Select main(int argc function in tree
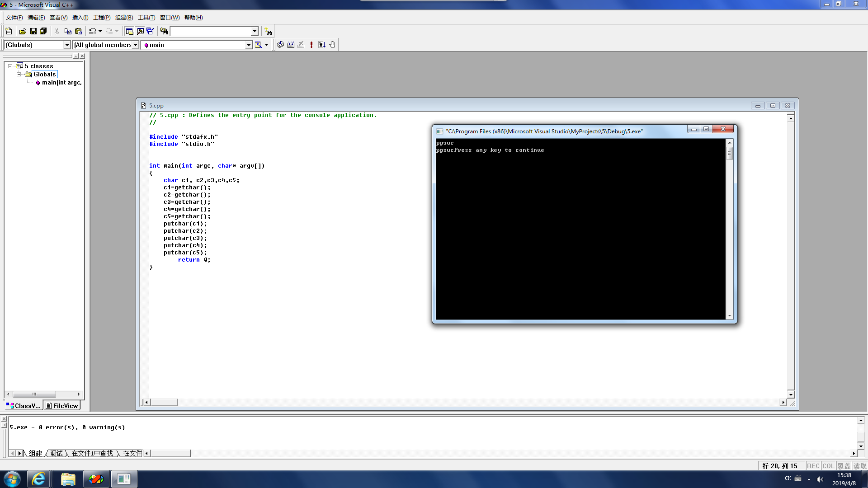The height and width of the screenshot is (488, 868). click(x=61, y=83)
